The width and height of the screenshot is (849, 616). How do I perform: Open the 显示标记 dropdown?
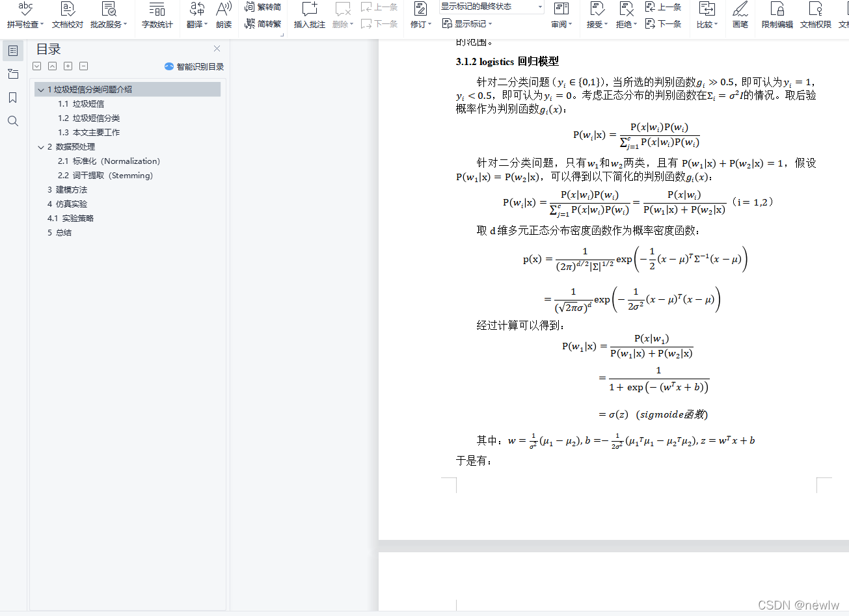pyautogui.click(x=467, y=23)
